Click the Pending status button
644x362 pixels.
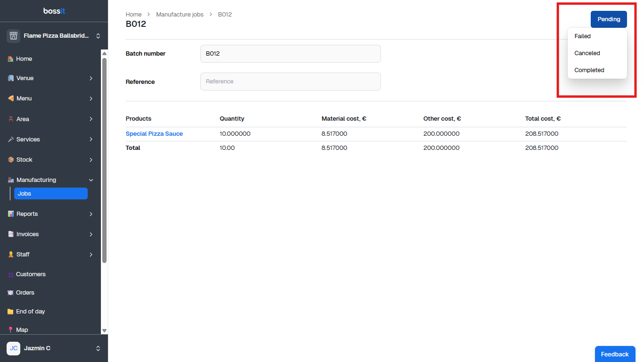click(608, 19)
